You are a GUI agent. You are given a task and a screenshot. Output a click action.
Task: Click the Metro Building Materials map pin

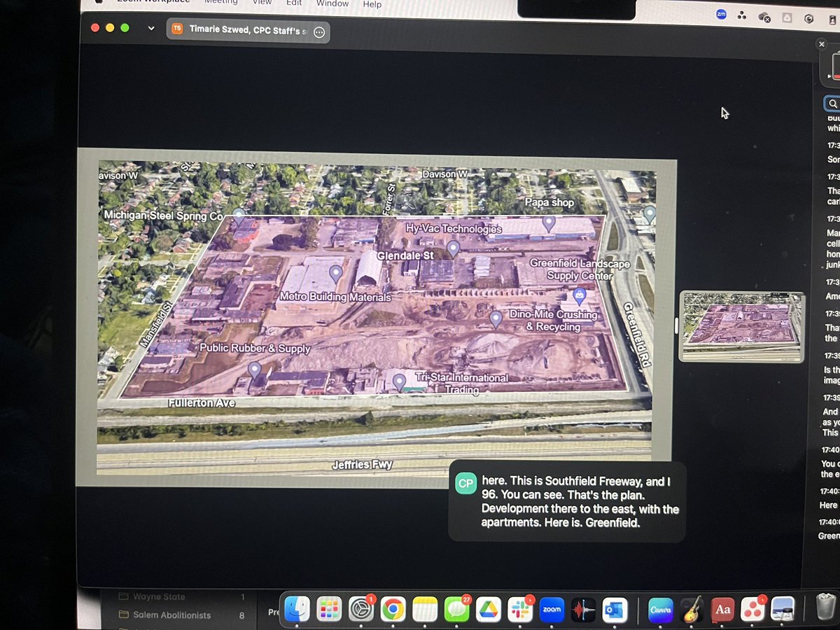(336, 273)
